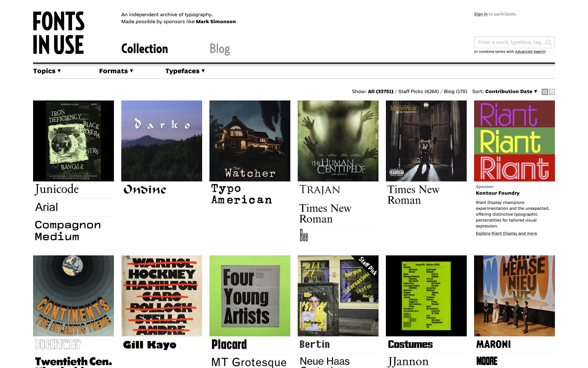Open the Iron Deficiency poster thumbnail

coord(73,141)
